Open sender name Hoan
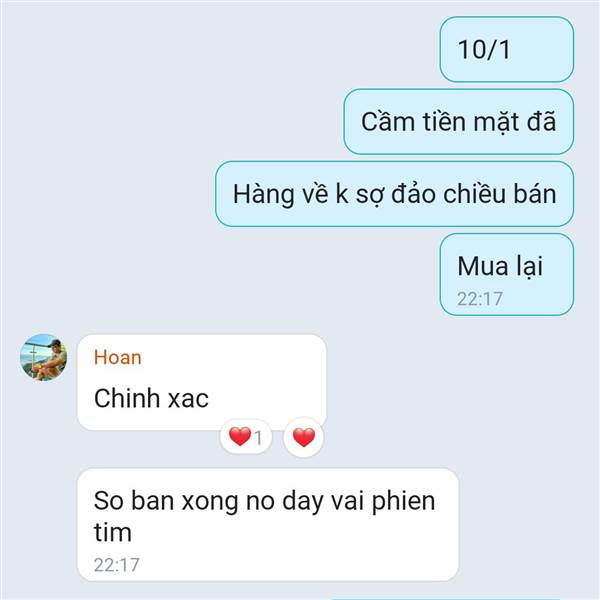 [x=118, y=357]
